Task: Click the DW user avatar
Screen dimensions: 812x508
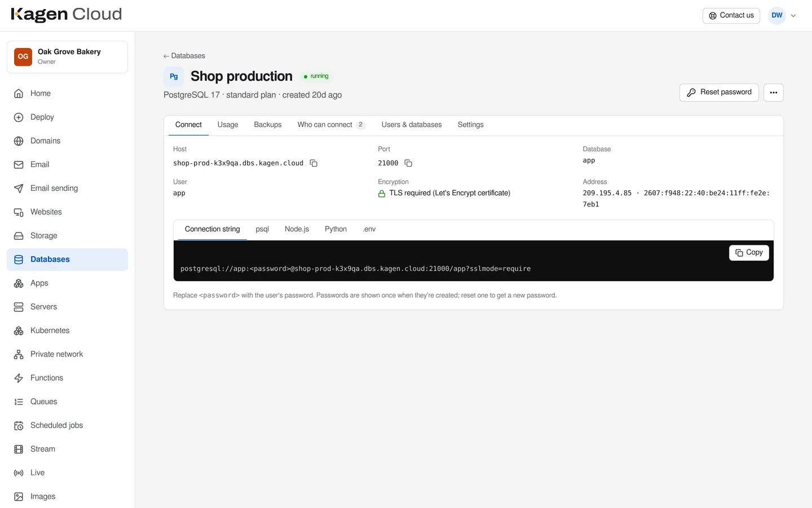Action: (x=777, y=16)
